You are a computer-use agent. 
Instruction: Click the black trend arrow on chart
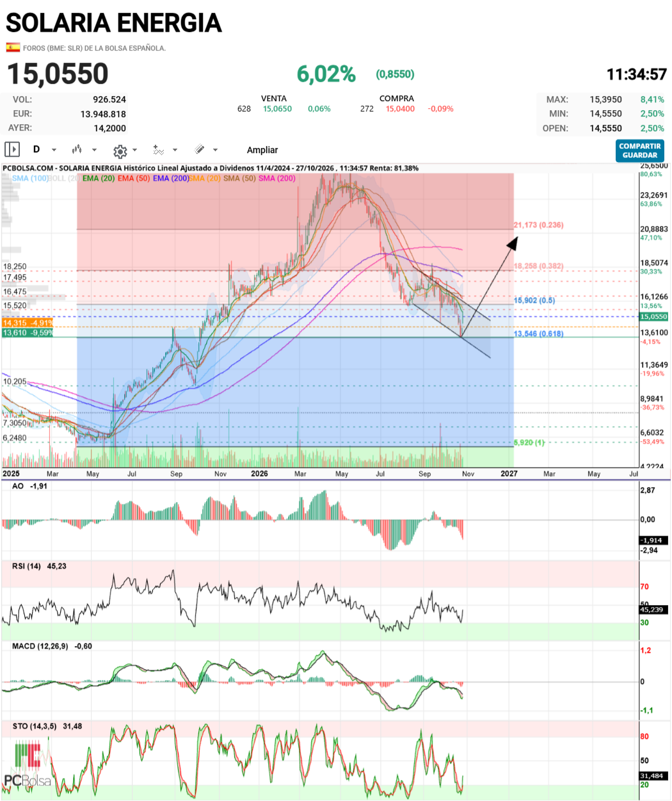[490, 287]
